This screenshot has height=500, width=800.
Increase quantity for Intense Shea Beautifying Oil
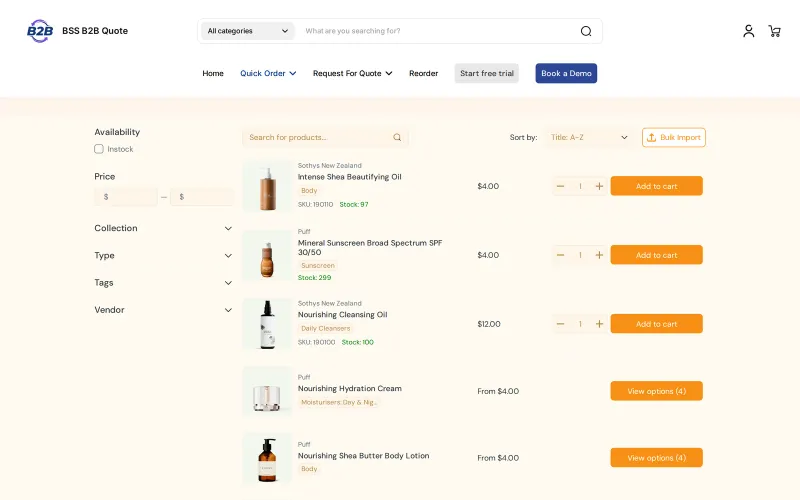point(599,186)
